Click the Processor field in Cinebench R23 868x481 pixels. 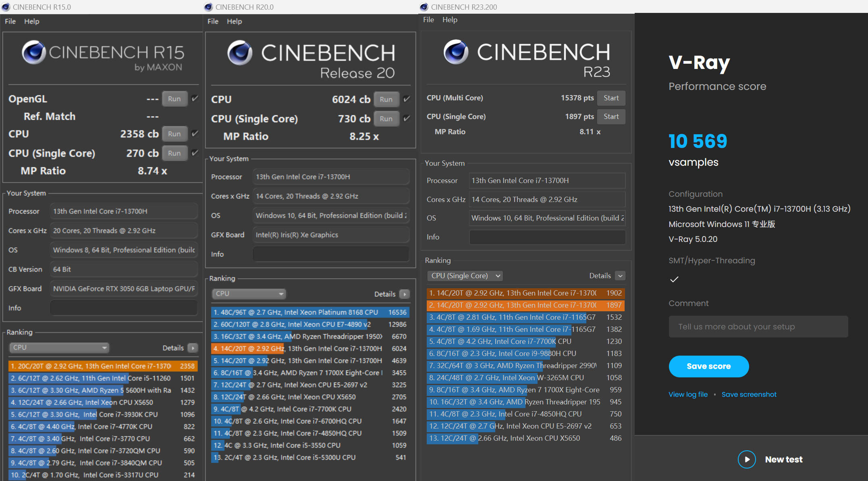[547, 181]
